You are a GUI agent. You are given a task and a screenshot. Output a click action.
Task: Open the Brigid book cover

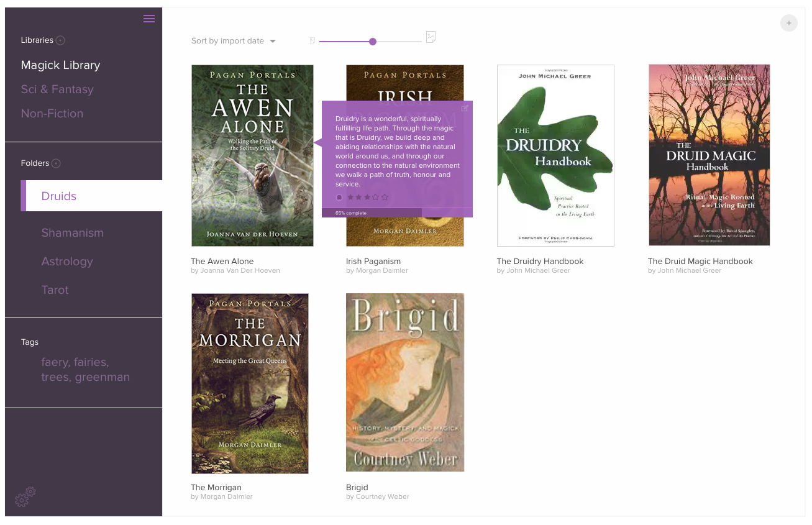(x=404, y=382)
